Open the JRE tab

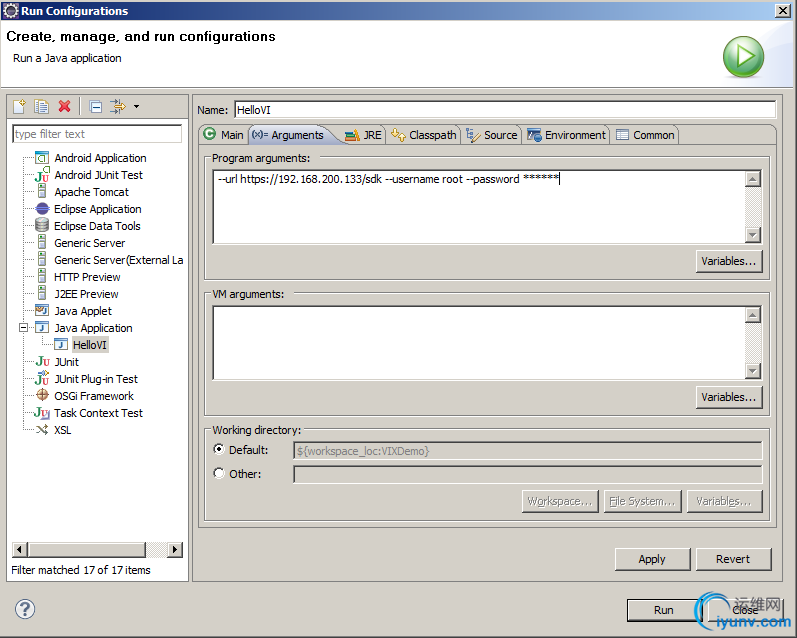(x=363, y=135)
